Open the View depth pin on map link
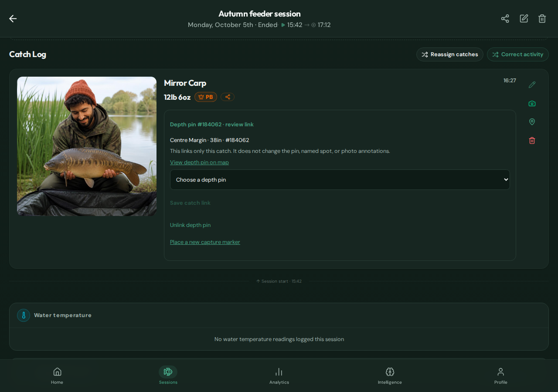 199,162
